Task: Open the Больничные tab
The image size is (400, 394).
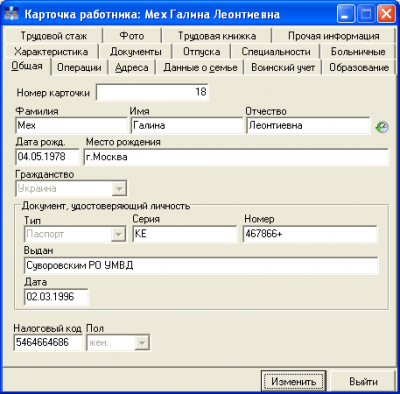Action: pyautogui.click(x=358, y=51)
